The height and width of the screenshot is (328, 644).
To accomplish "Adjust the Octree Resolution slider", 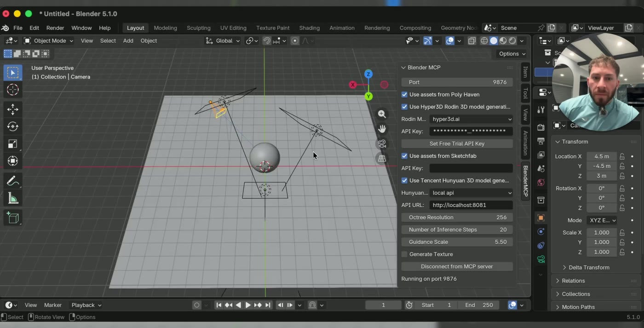I will coord(457,217).
